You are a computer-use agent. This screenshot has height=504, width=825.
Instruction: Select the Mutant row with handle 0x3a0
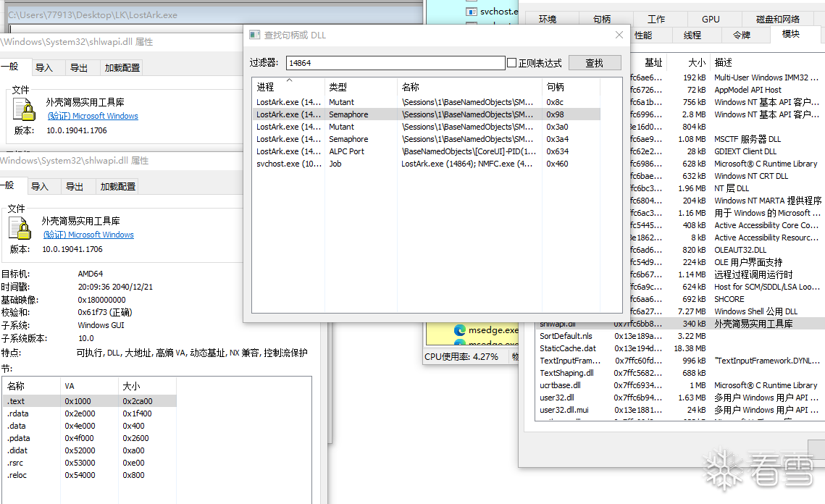(x=426, y=127)
